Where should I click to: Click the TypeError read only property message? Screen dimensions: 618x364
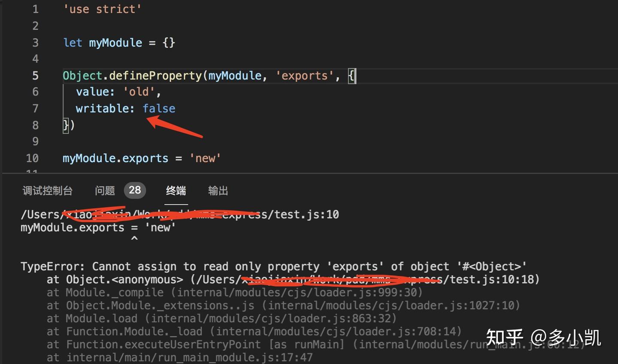coord(274,266)
